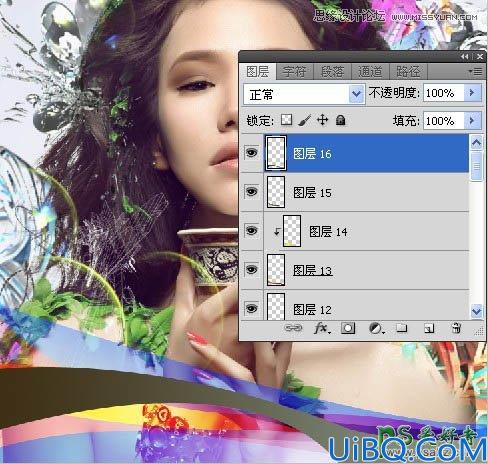The image size is (488, 464).
Task: Select the 图层 16 thumbnail
Action: (x=276, y=153)
